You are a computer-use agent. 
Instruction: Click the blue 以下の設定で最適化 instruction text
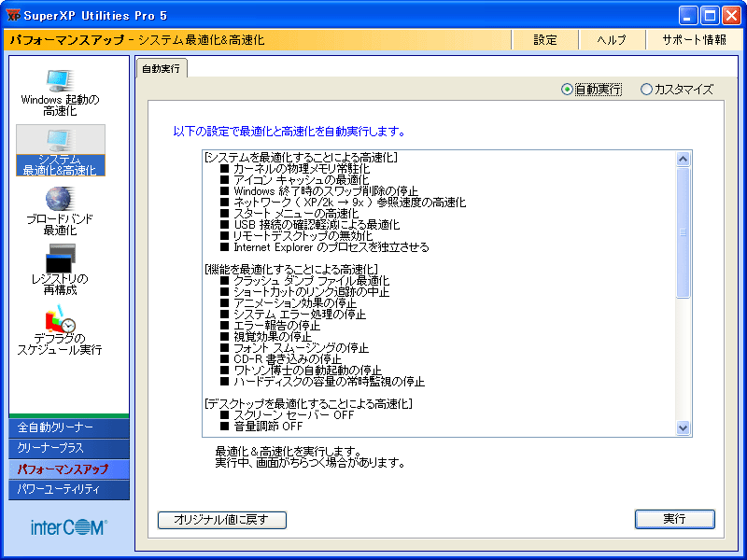tap(289, 132)
